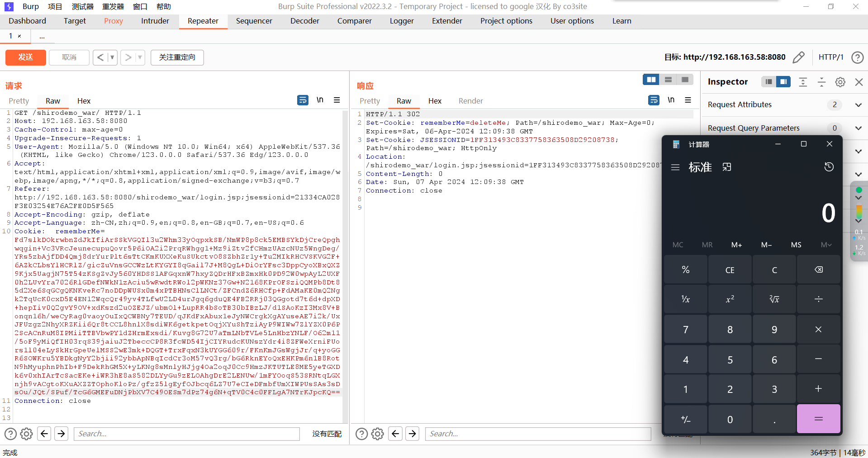Screen dimensions: 868x458
Task: Go to previous response search match
Action: click(x=395, y=434)
